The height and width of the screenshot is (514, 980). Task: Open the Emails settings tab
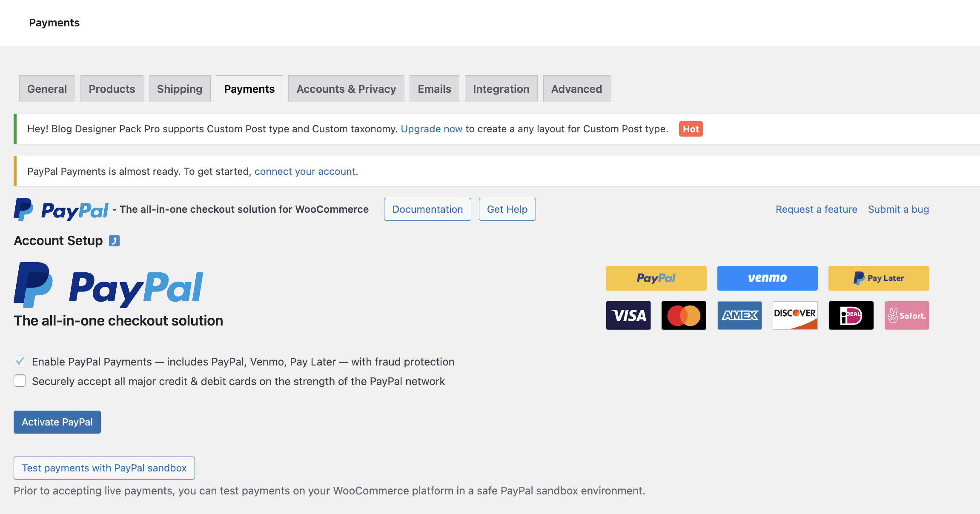(x=434, y=89)
